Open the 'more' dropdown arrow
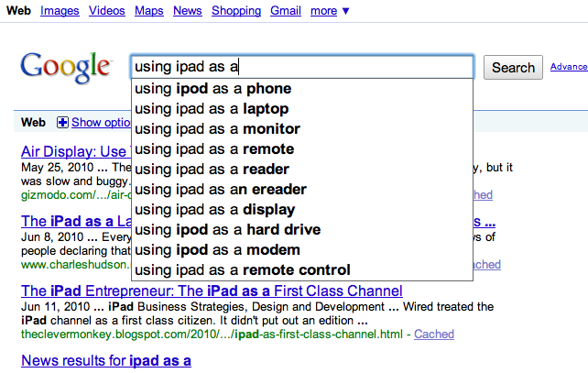Image resolution: width=588 pixels, height=373 pixels. point(346,11)
